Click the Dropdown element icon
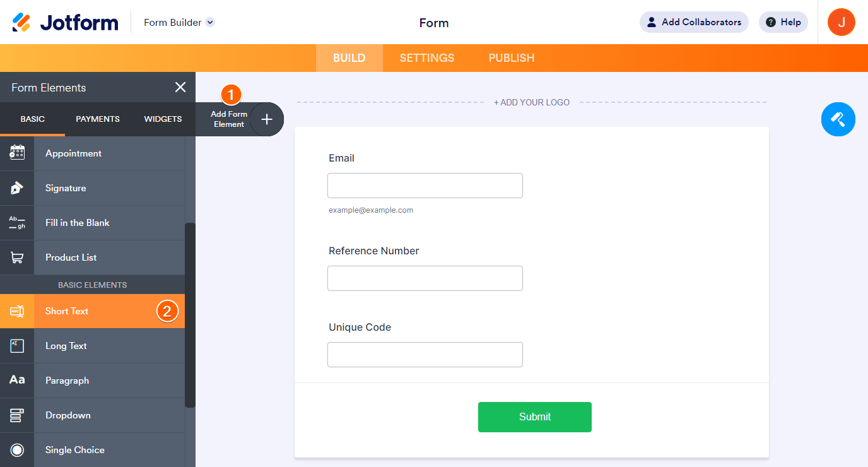 (17, 415)
